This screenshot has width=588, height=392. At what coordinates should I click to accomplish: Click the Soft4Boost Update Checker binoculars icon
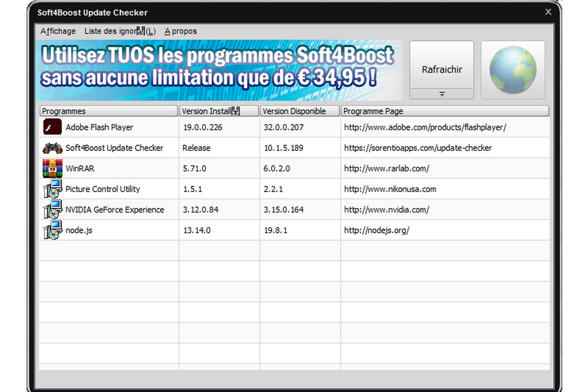coord(52,147)
